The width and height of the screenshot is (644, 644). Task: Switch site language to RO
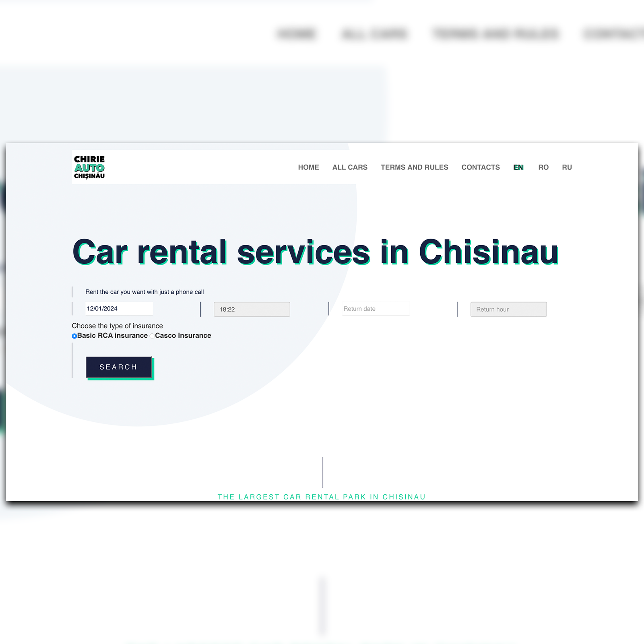(543, 167)
